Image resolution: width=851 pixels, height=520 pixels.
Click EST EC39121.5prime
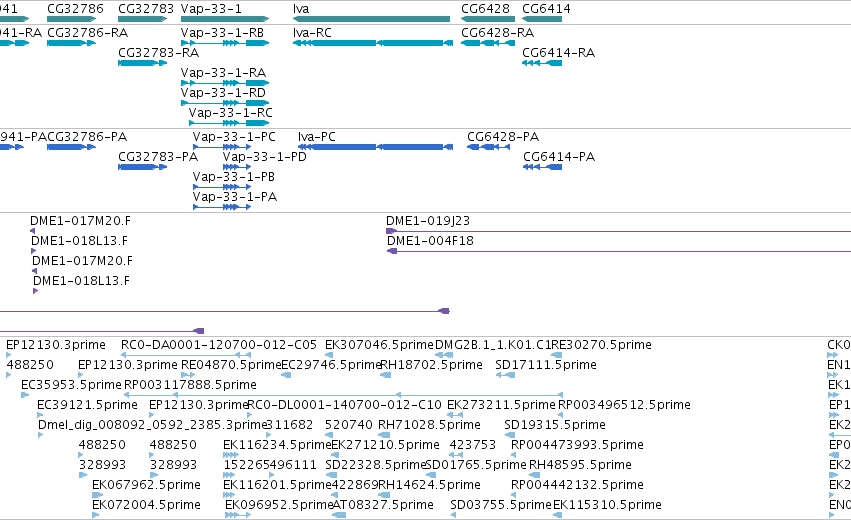(87, 405)
